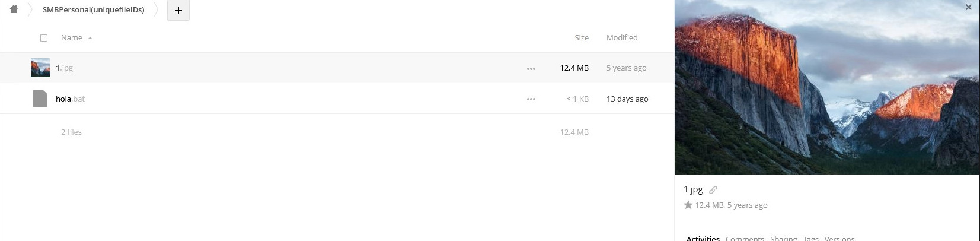980x241 pixels.
Task: Click the large image preview in sidebar
Action: 826,87
